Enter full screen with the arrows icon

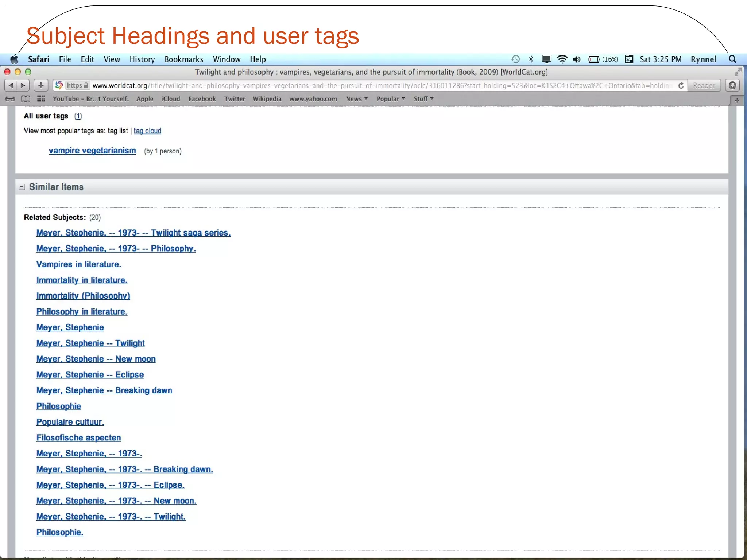pyautogui.click(x=738, y=72)
